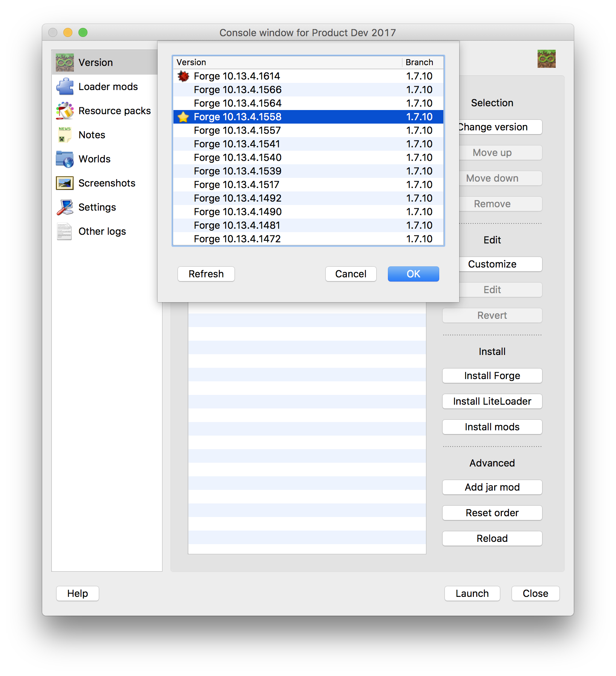This screenshot has width=616, height=676.
Task: Click the Install Forge button
Action: [492, 376]
